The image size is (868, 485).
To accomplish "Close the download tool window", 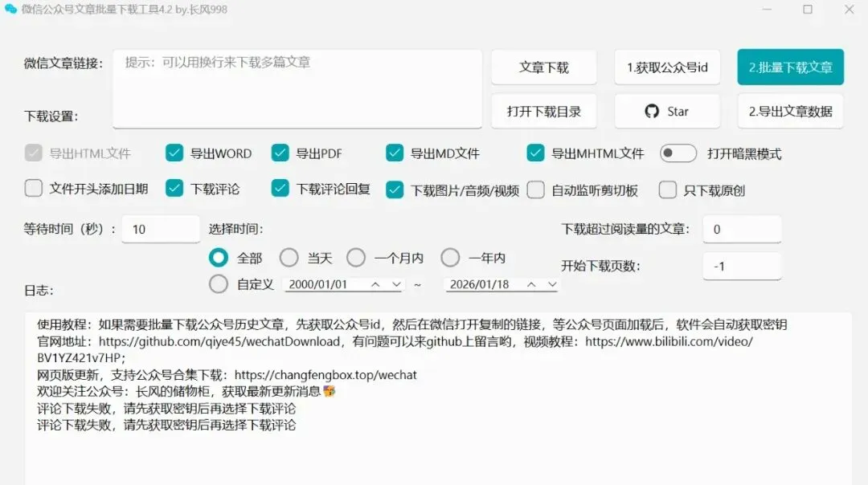I will 850,10.
